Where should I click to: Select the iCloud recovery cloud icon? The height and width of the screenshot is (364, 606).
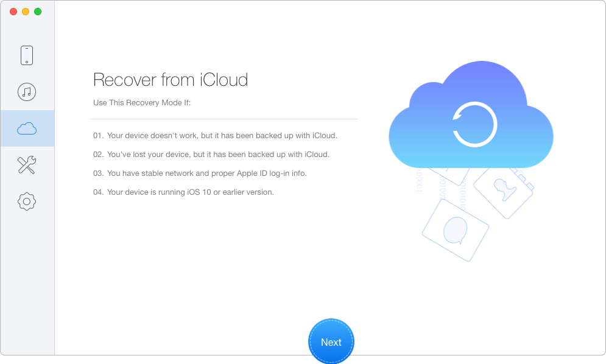27,128
